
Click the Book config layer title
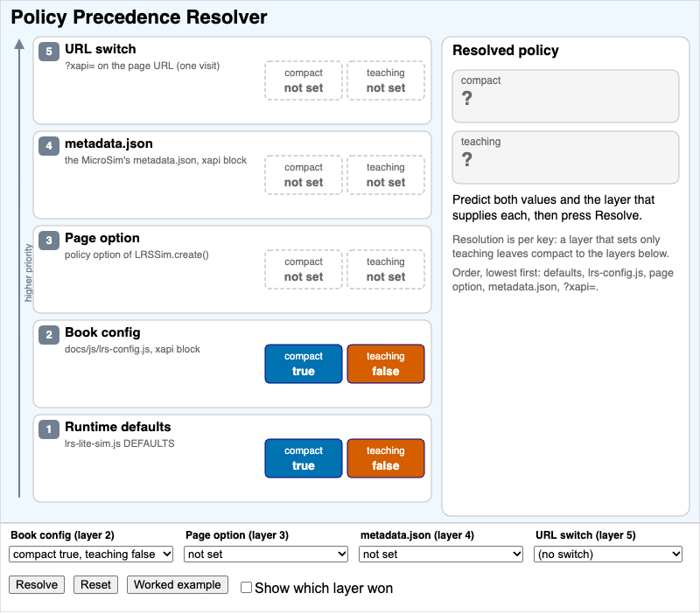(x=102, y=332)
